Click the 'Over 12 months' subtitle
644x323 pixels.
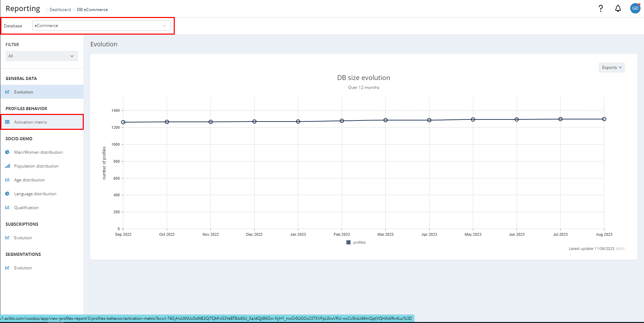[x=364, y=88]
